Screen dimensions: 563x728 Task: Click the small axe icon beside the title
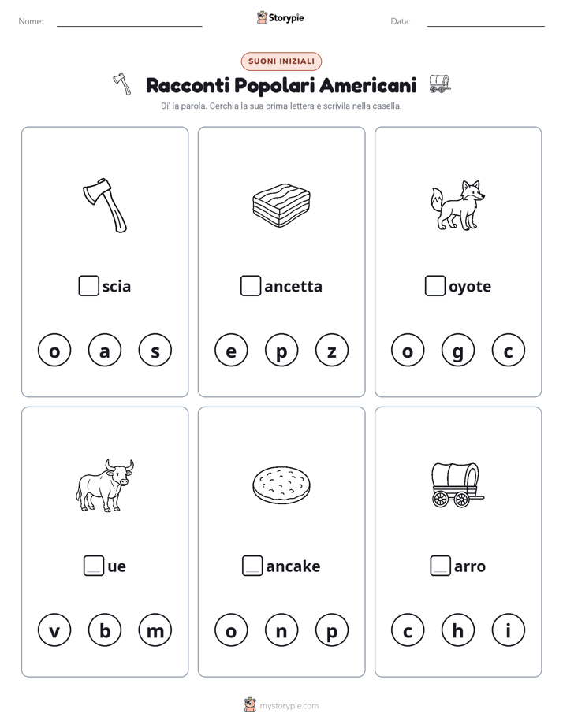(x=122, y=84)
